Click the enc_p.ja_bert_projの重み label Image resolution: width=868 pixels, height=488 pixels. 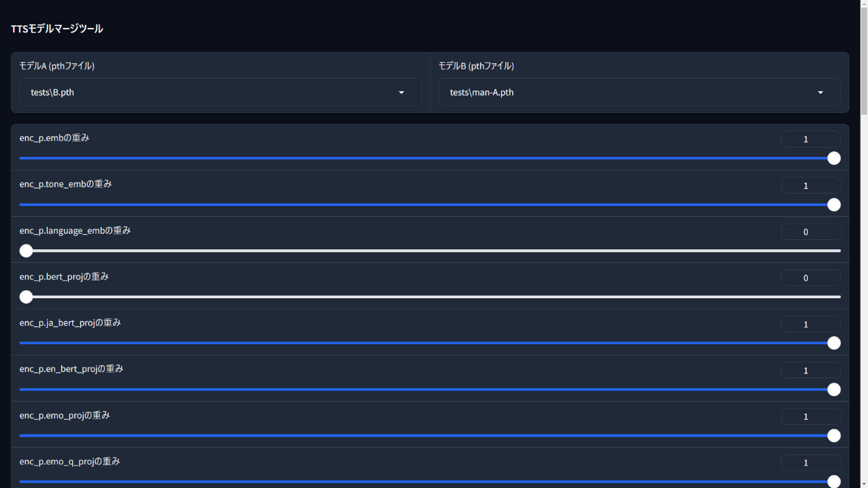[70, 322]
